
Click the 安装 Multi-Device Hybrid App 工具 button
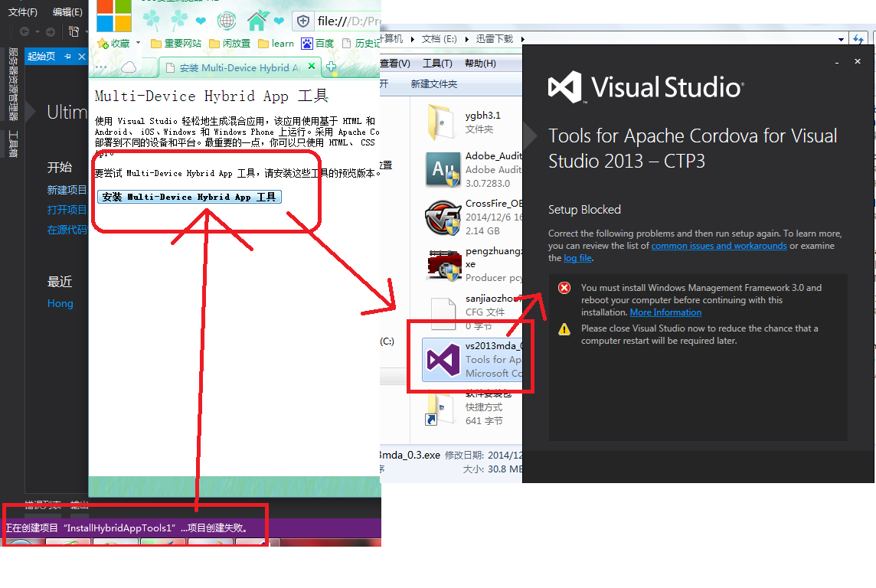[189, 197]
